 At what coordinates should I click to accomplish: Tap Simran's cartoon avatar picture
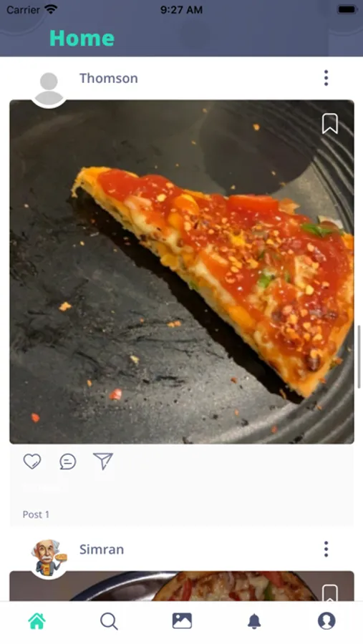point(49,559)
